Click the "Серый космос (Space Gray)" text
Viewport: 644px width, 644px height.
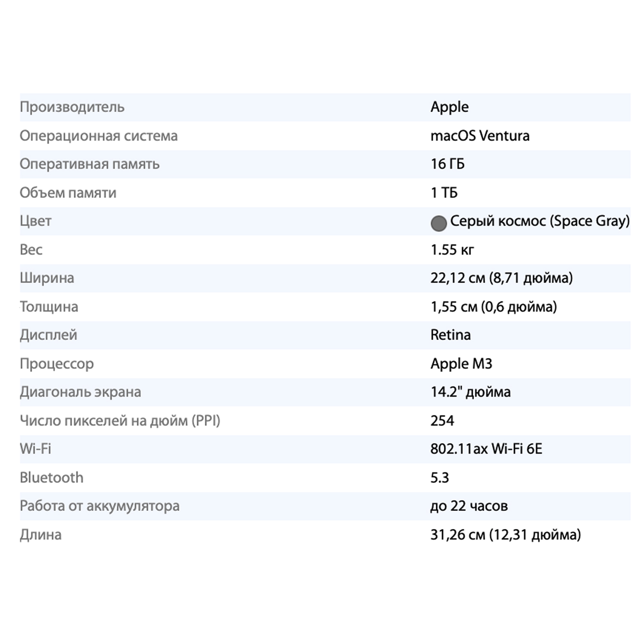tap(539, 221)
